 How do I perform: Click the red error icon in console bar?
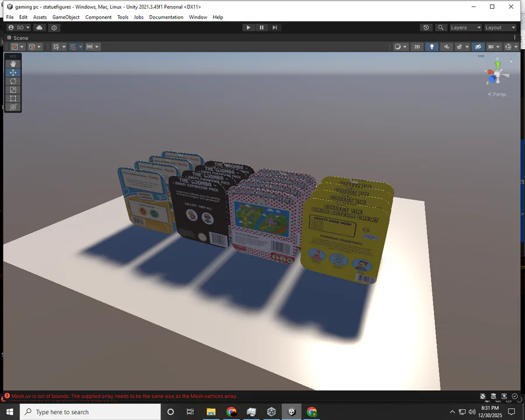point(7,395)
